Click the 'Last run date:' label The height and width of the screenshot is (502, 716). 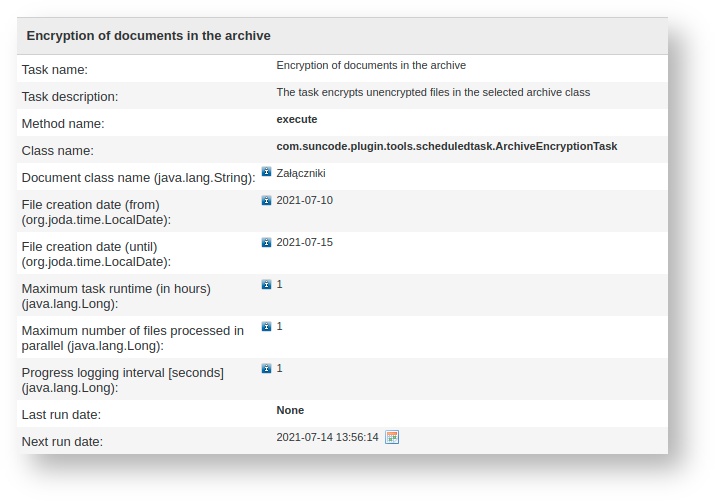coord(61,414)
